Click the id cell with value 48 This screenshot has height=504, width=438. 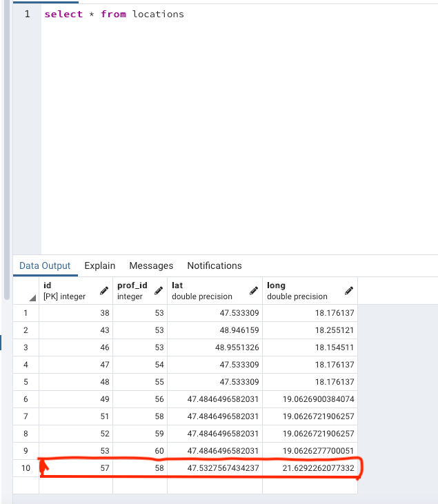(x=76, y=382)
